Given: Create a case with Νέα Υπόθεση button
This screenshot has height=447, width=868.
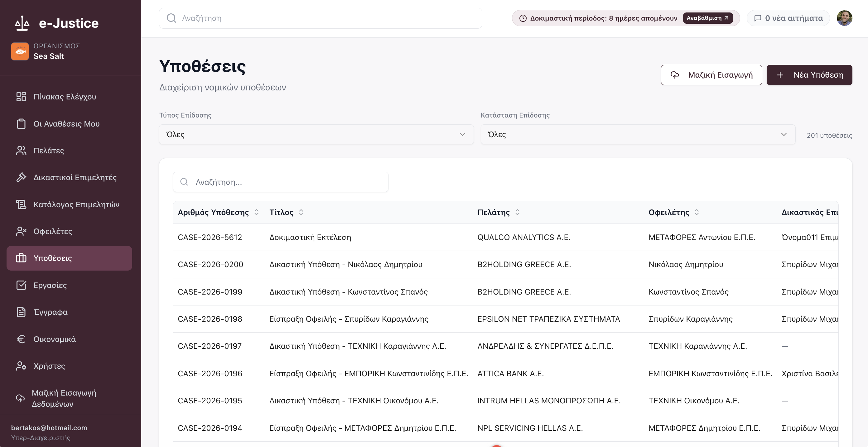Looking at the screenshot, I should point(809,75).
